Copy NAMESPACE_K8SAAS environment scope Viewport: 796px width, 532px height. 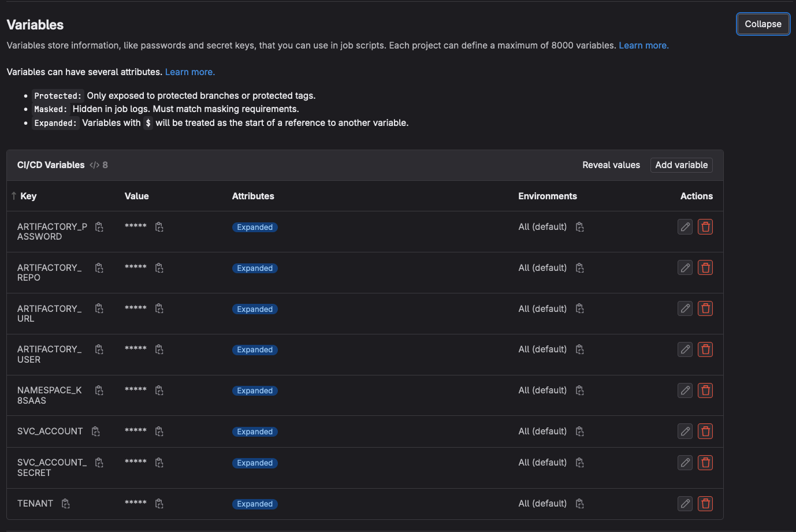580,390
